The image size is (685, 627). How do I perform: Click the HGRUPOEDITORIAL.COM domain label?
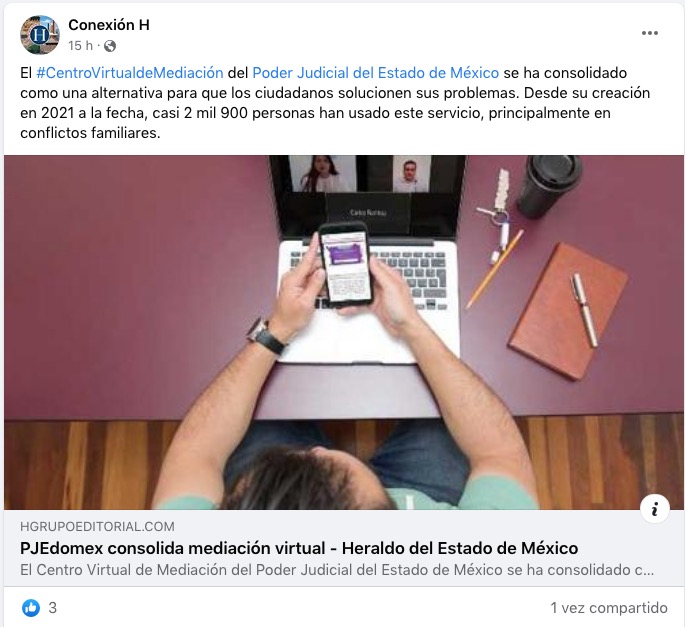pos(97,527)
